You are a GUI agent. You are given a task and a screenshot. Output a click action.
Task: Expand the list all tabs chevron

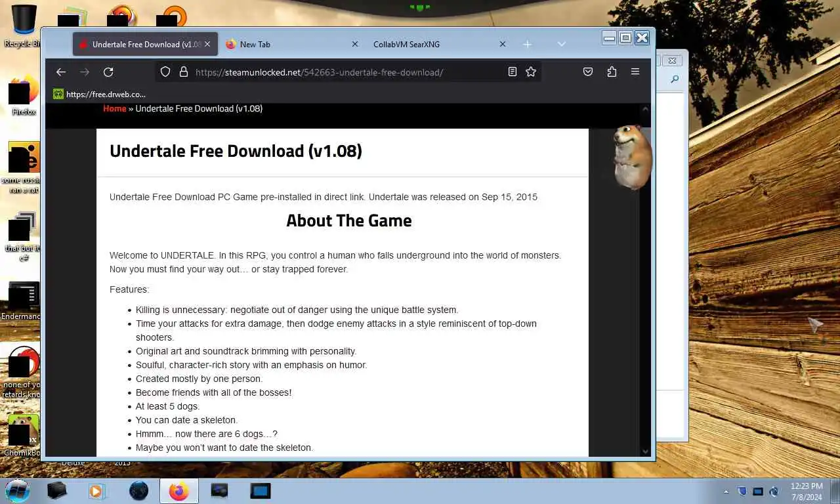tap(562, 44)
